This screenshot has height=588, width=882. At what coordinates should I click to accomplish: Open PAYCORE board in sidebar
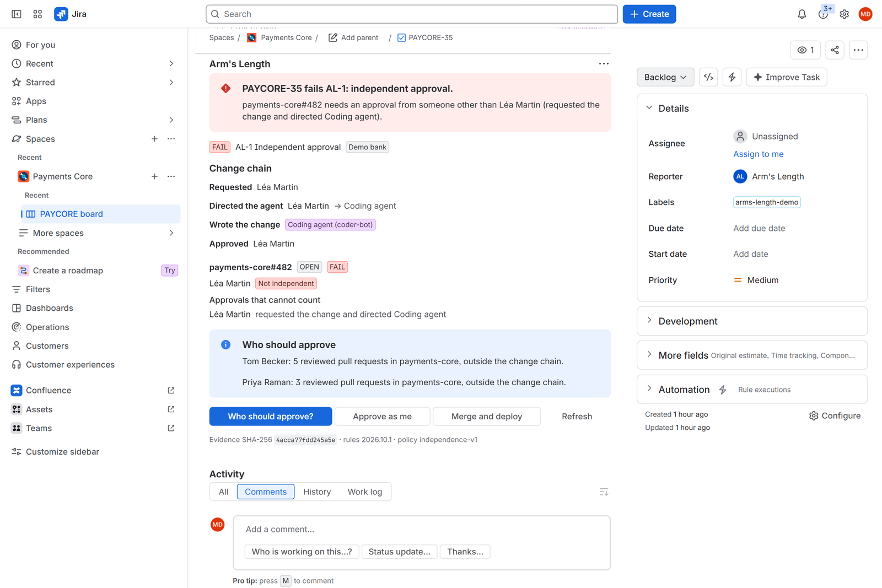[100, 214]
